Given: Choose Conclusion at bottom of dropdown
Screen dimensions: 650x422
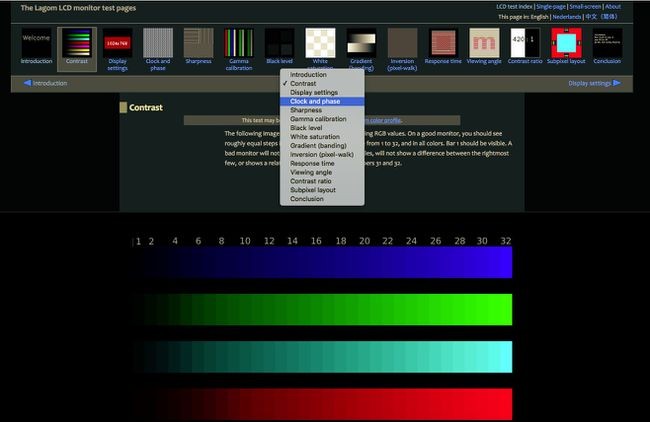Looking at the screenshot, I should tap(307, 199).
